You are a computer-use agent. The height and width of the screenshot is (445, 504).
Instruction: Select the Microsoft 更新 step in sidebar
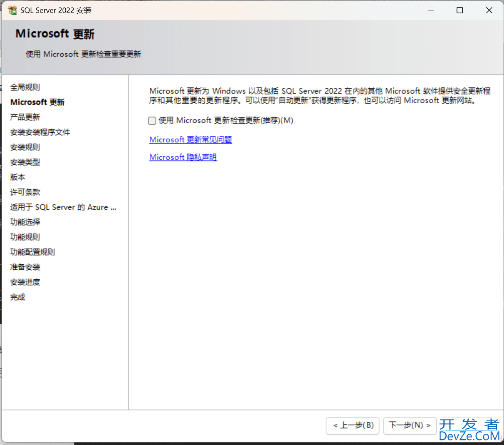point(37,102)
